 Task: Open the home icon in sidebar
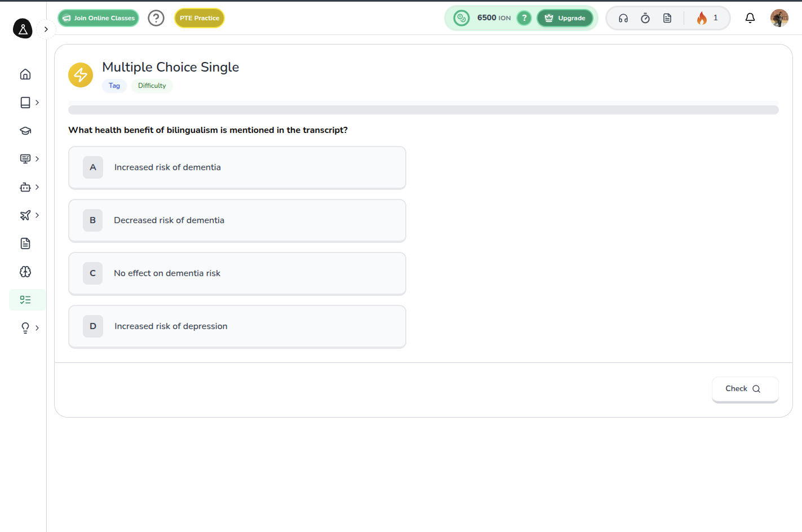25,74
